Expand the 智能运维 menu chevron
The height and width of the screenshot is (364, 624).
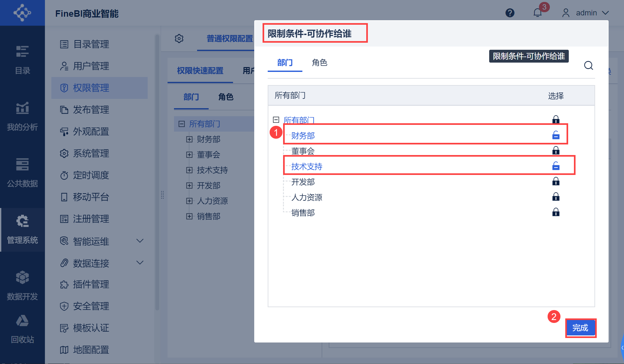point(140,241)
